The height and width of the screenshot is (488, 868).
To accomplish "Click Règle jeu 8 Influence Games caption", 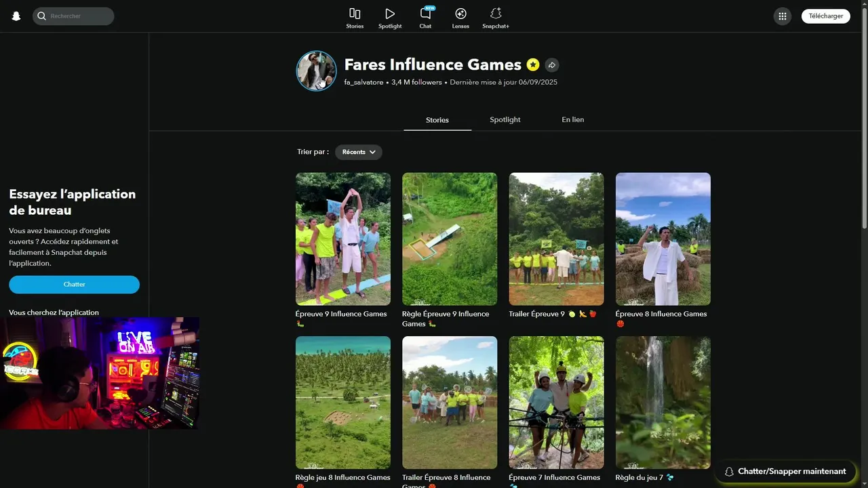I will click(x=342, y=481).
